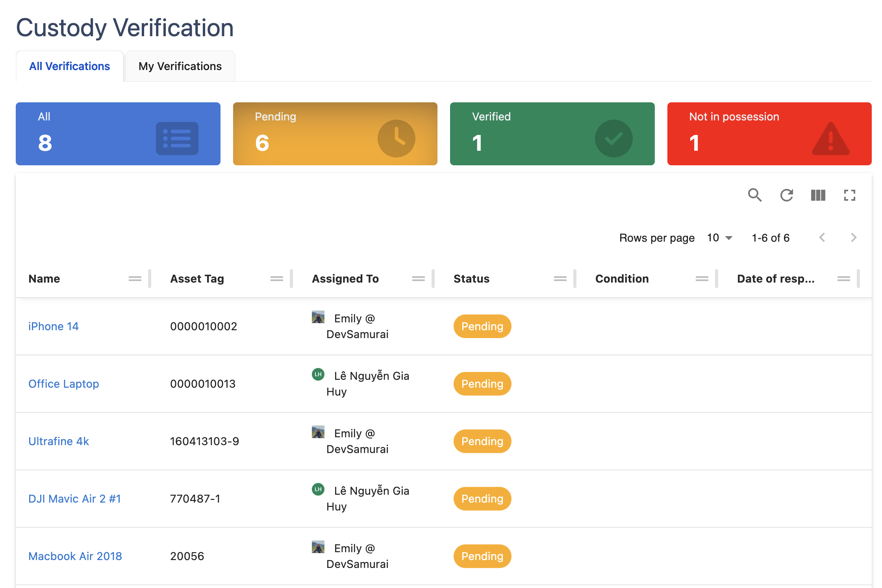Click the Status column menu handle

tap(560, 279)
